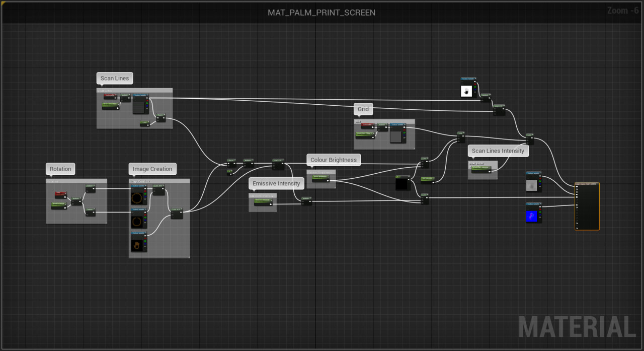Select the Rotation comment bubble
This screenshot has width=644, height=351.
60,169
